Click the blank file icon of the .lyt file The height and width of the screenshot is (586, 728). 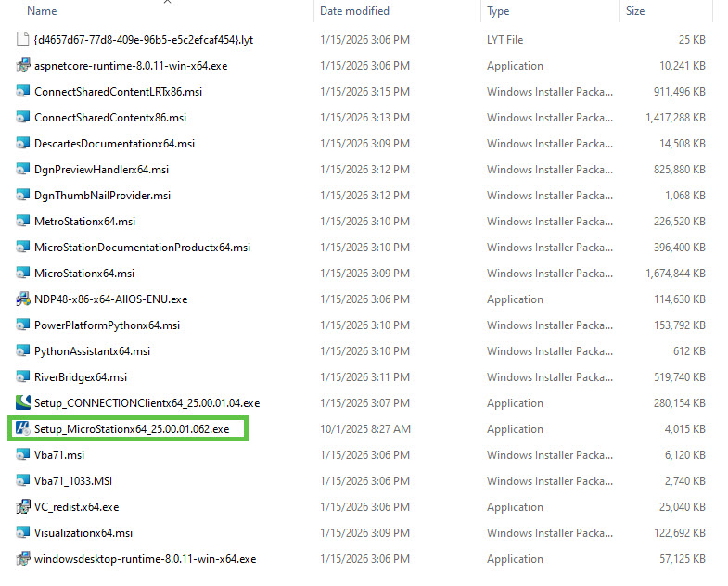23,40
